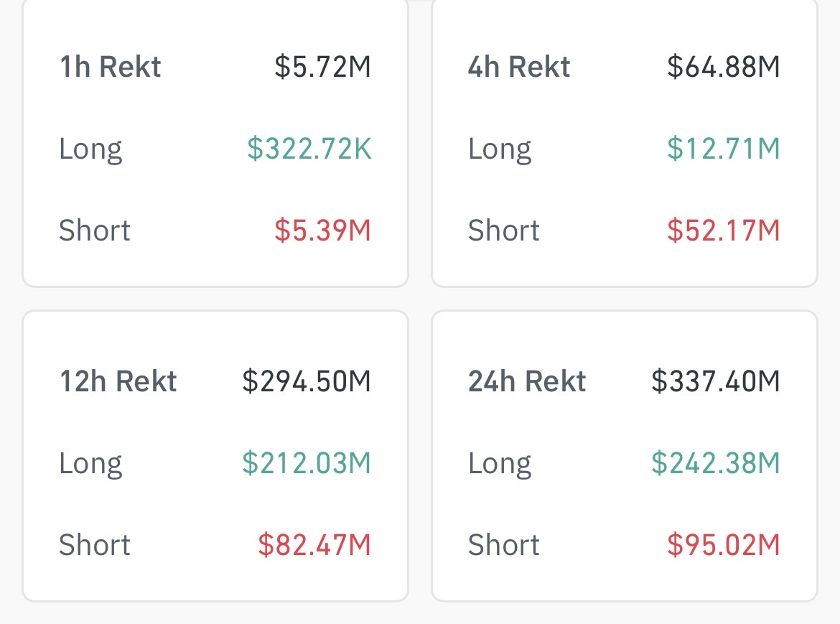Click the $5.72M total for 1h Rekt

click(322, 67)
